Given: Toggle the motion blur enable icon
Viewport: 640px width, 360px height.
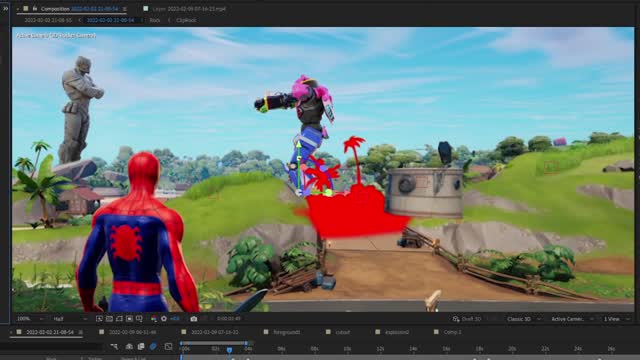Looking at the screenshot, I should tap(153, 347).
